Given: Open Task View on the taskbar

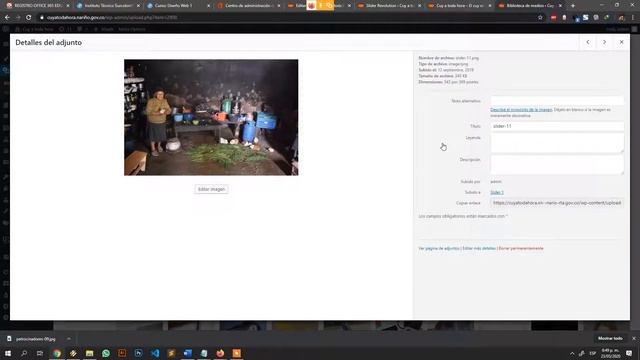Looking at the screenshot, I should click(x=40, y=353).
